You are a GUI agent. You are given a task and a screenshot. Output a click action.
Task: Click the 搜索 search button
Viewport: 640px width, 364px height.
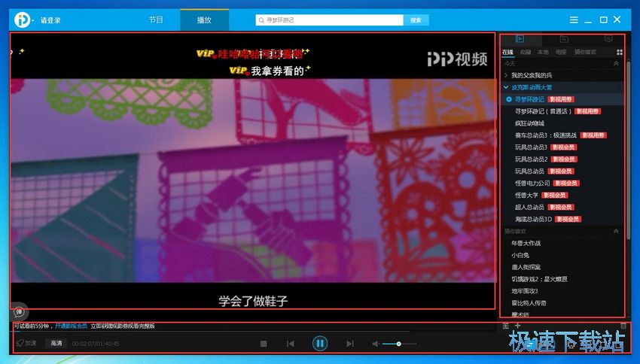[416, 20]
